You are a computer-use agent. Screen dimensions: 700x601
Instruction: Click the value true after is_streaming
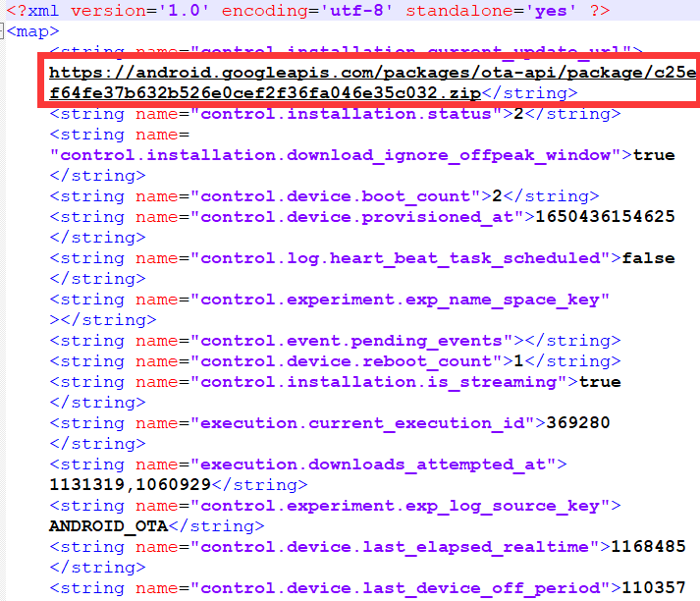pos(600,382)
